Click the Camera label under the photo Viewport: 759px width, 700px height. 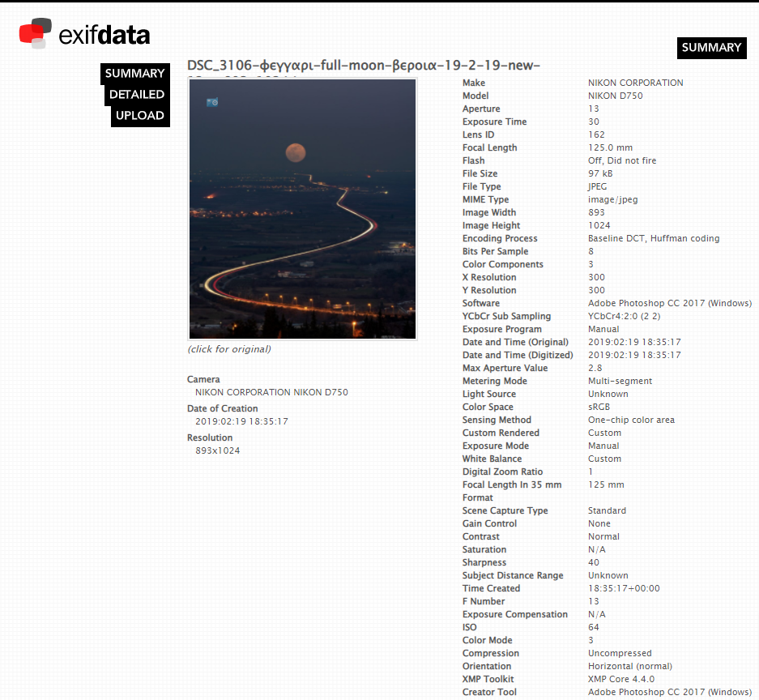(203, 379)
